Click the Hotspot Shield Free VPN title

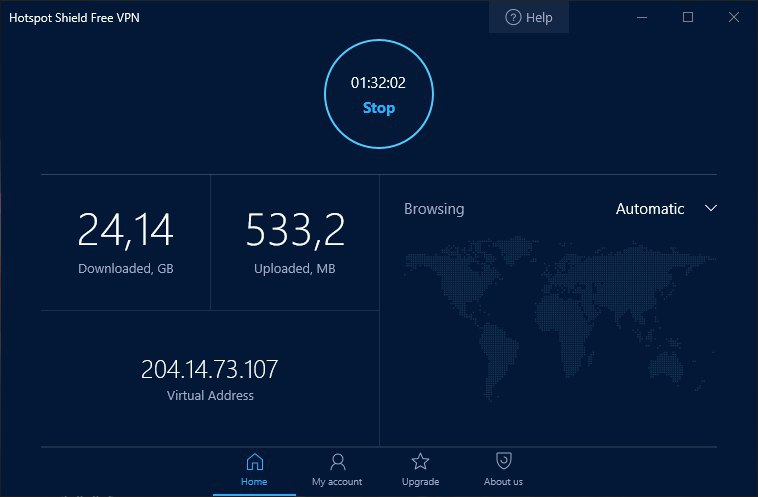(74, 18)
